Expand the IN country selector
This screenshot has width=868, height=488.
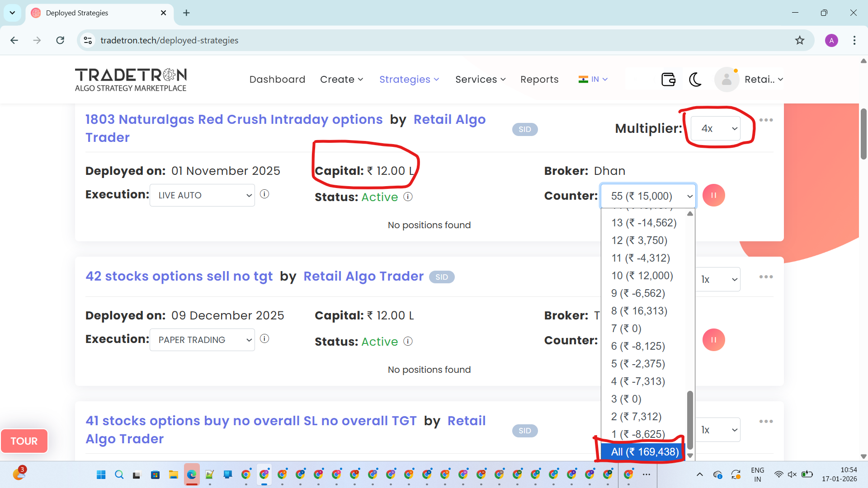click(593, 79)
